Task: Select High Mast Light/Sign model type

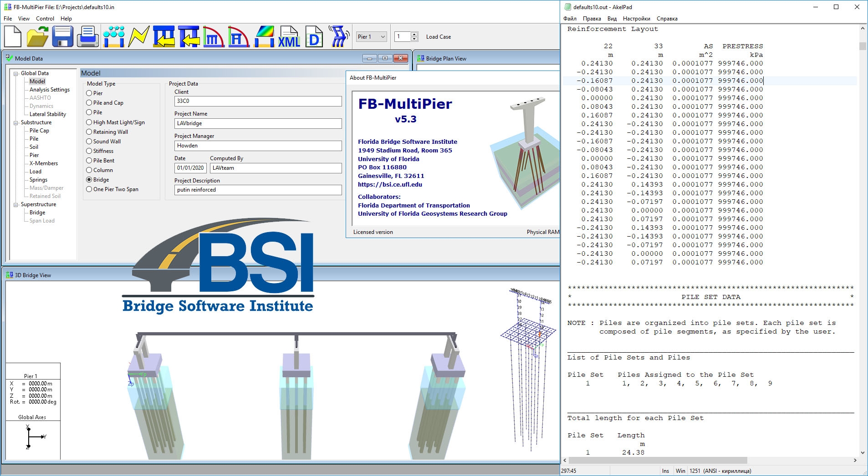Action: click(x=89, y=122)
